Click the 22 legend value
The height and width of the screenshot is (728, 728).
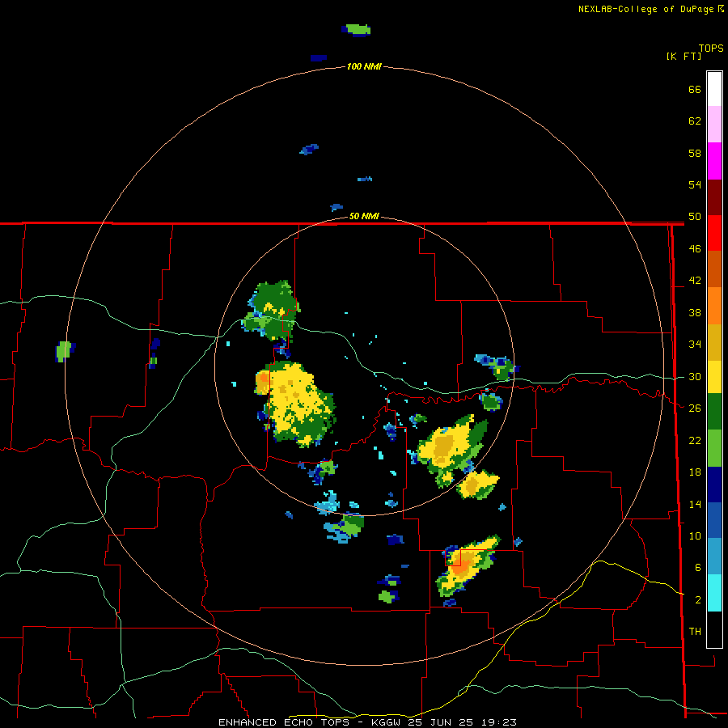click(x=695, y=441)
